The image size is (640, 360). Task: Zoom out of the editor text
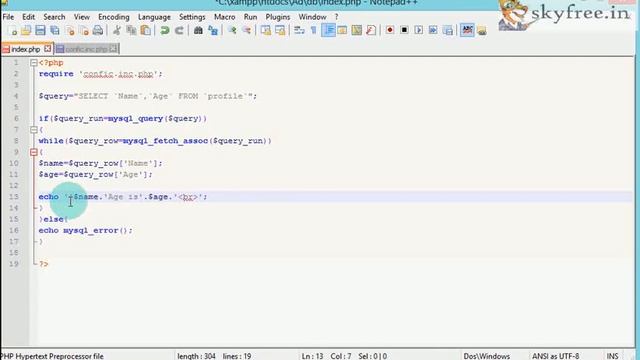[247, 31]
